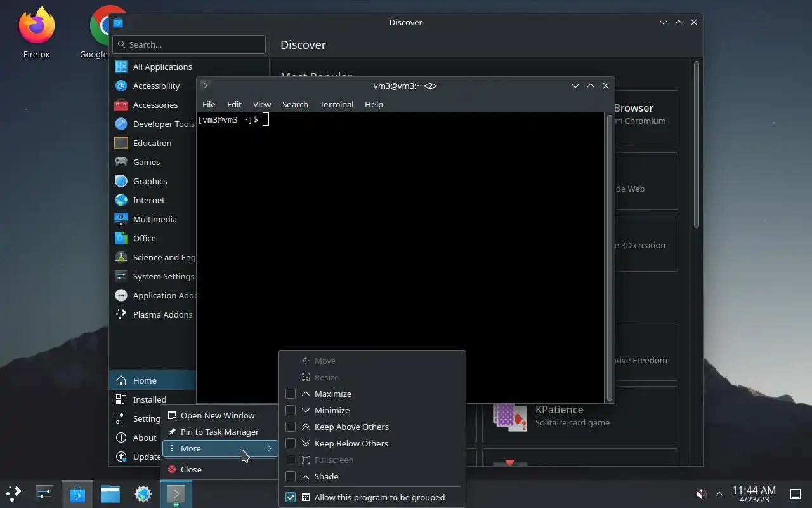Image resolution: width=812 pixels, height=508 pixels.
Task: Select the Accessibility category icon
Action: click(x=121, y=86)
